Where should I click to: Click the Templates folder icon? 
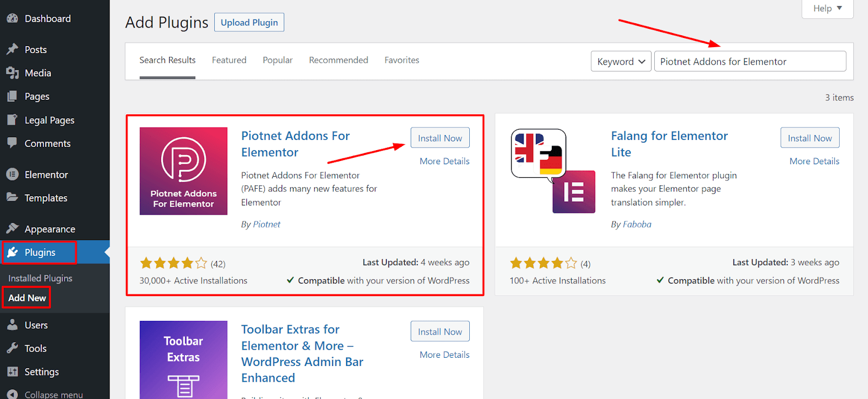[12, 198]
